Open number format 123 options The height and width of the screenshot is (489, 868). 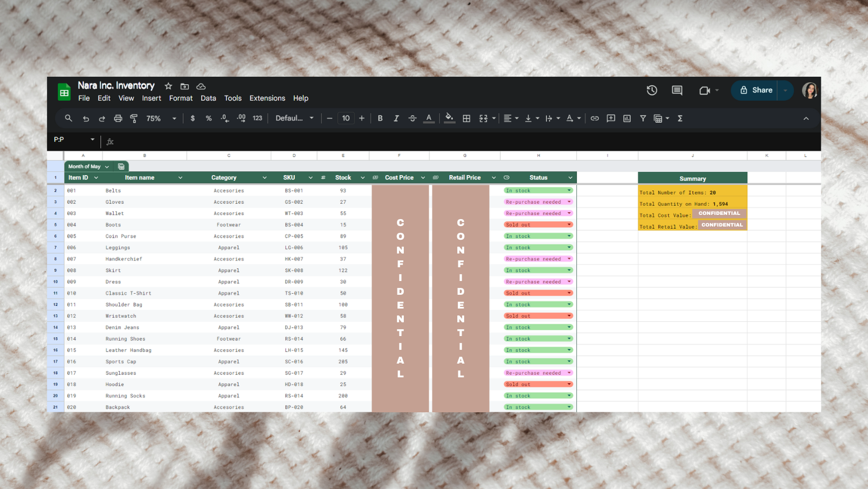(x=258, y=119)
